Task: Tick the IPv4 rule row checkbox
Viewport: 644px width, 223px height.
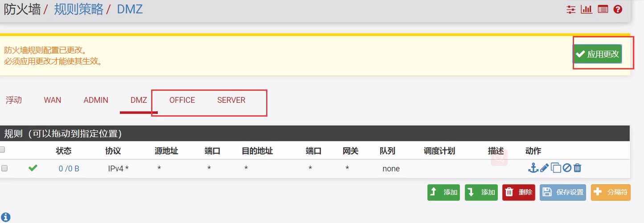Action: tap(4, 168)
